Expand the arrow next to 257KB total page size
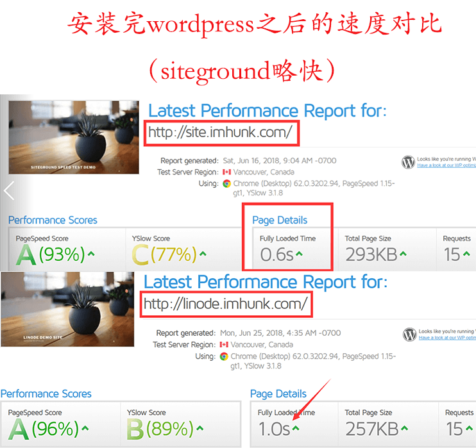Screen dimensions: 476x448 (404, 428)
